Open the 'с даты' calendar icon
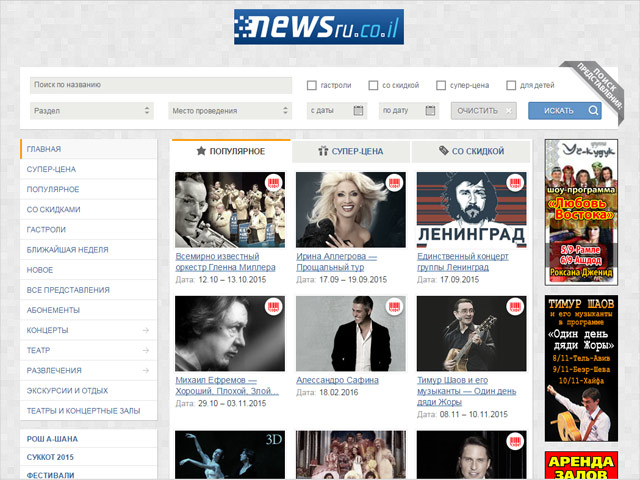 coord(358,111)
